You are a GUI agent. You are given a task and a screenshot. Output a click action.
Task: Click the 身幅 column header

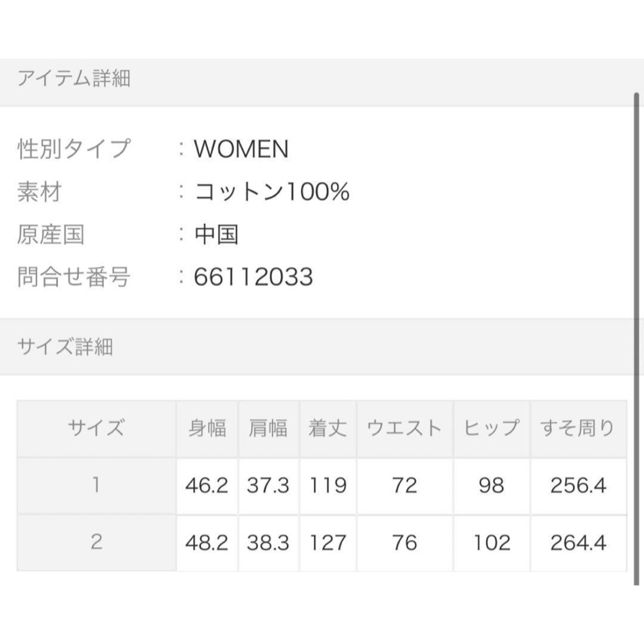point(208,429)
